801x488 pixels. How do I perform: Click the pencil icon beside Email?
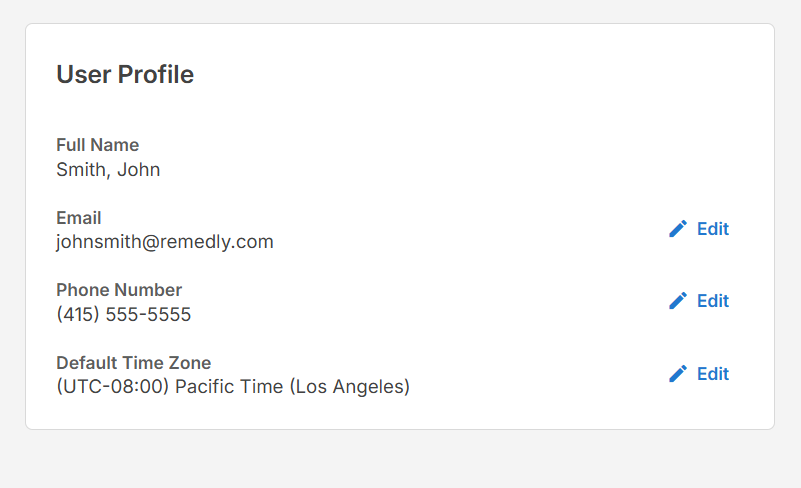click(x=678, y=228)
